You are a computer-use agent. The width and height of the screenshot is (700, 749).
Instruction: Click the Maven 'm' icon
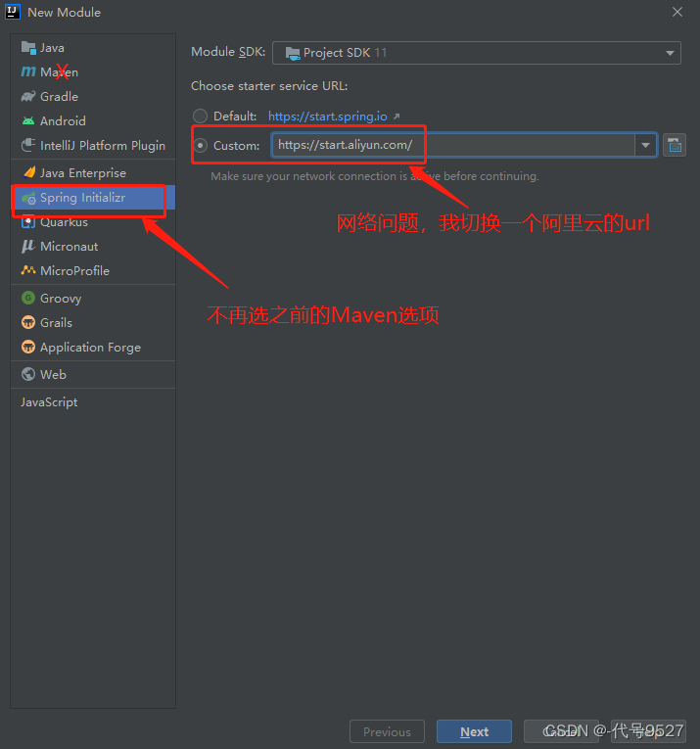pyautogui.click(x=28, y=71)
